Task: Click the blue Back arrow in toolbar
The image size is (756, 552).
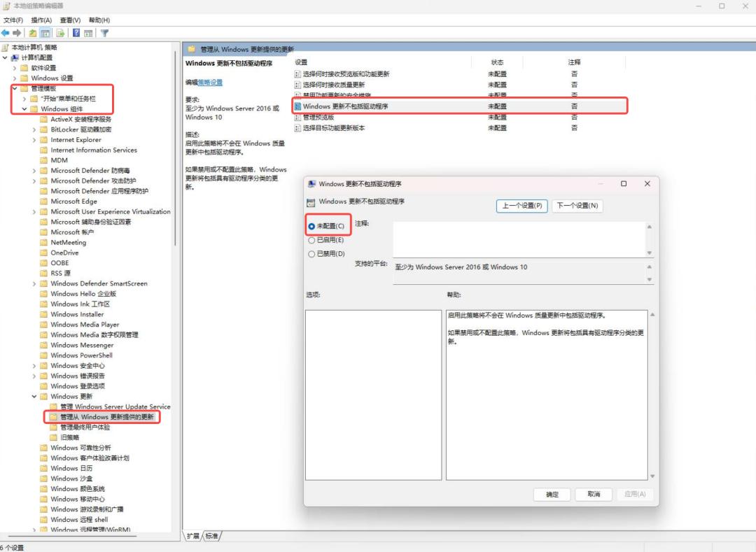Action: coord(6,33)
